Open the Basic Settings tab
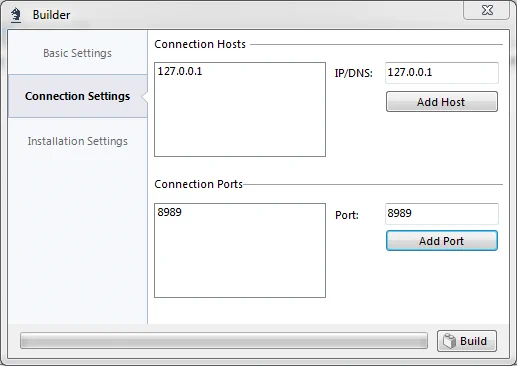The height and width of the screenshot is (366, 517). (77, 53)
